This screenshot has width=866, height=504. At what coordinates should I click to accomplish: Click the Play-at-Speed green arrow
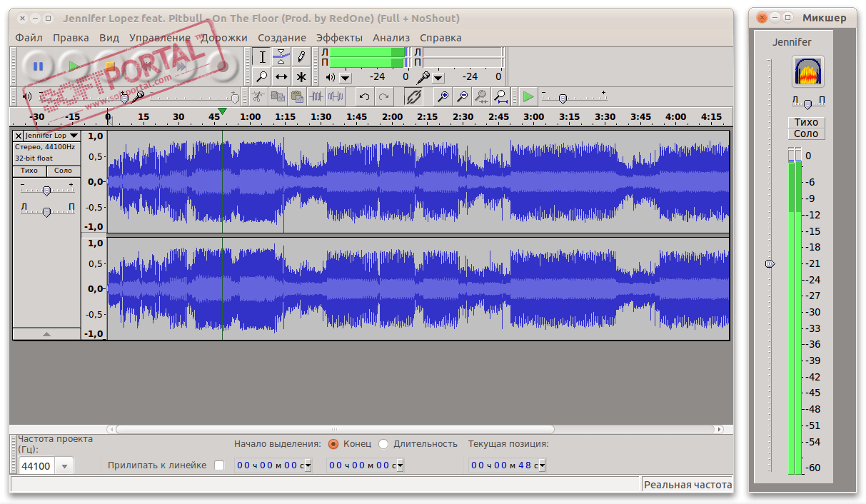[528, 96]
